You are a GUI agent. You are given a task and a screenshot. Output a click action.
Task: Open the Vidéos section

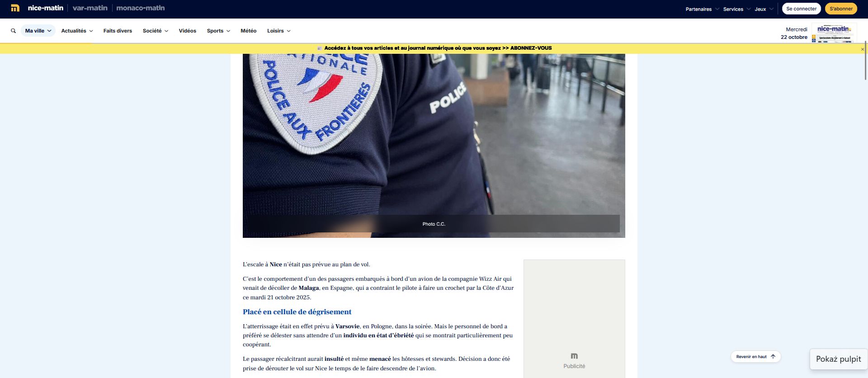click(x=187, y=31)
